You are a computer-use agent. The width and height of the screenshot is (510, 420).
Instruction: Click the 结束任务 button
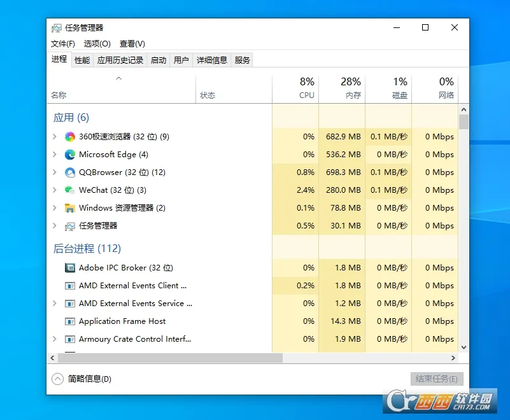(x=436, y=379)
